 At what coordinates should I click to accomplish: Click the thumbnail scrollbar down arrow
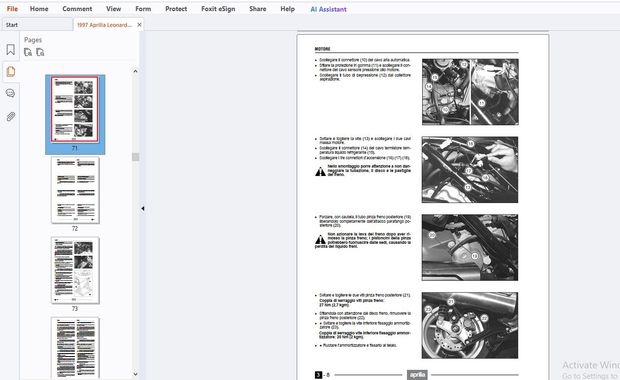[x=135, y=374]
